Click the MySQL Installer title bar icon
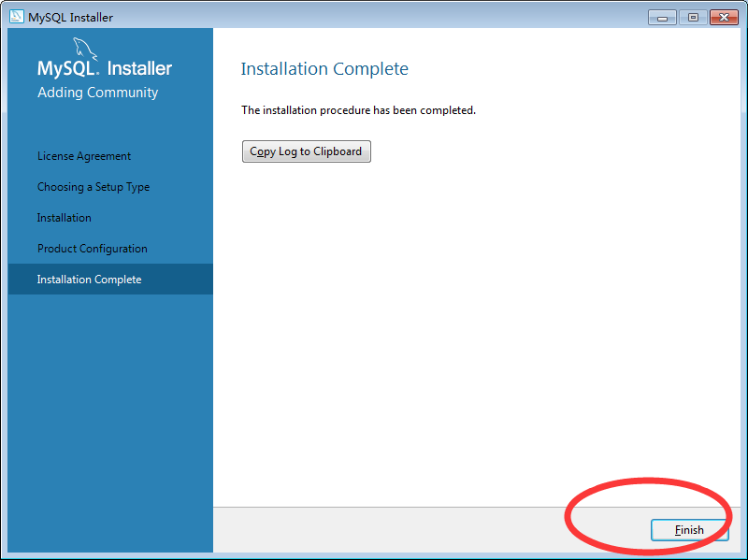Image resolution: width=748 pixels, height=560 pixels. [x=16, y=17]
